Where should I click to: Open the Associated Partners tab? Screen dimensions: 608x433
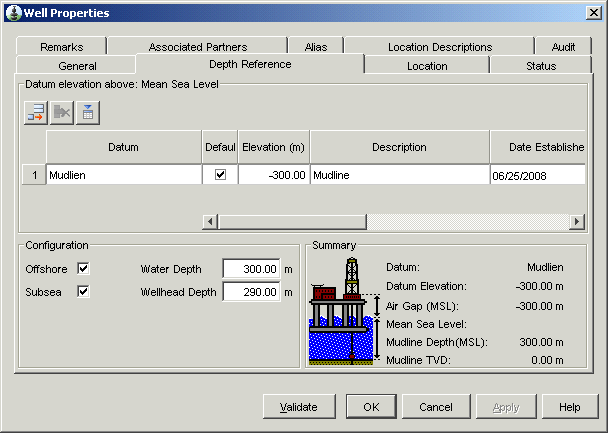tap(198, 47)
